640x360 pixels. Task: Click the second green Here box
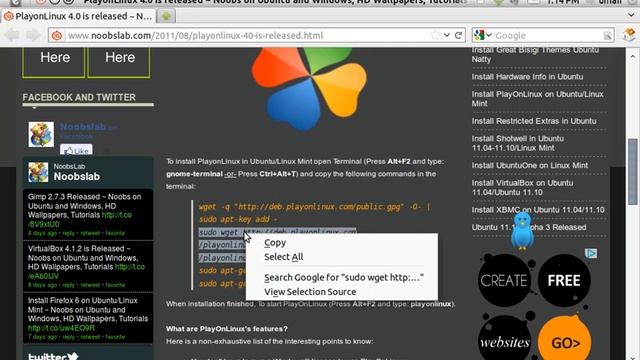click(119, 61)
